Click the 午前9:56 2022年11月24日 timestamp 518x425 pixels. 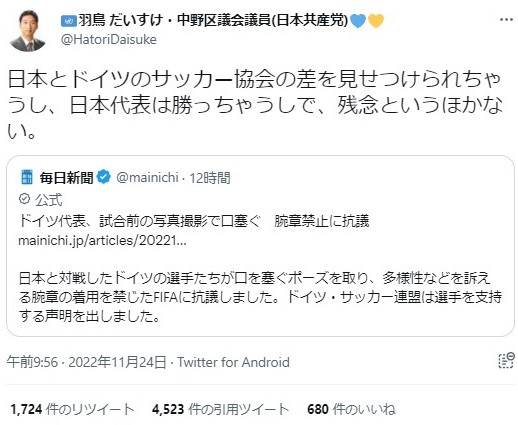86,362
